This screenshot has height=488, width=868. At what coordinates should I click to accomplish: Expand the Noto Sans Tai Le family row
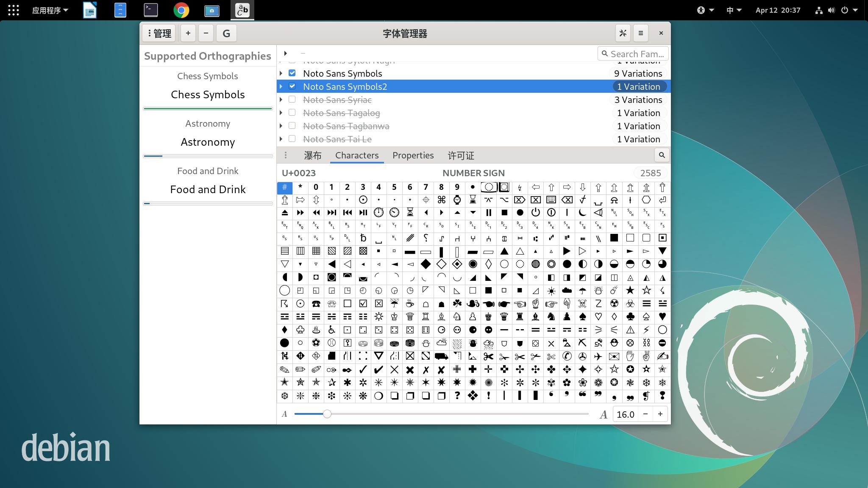(x=281, y=139)
